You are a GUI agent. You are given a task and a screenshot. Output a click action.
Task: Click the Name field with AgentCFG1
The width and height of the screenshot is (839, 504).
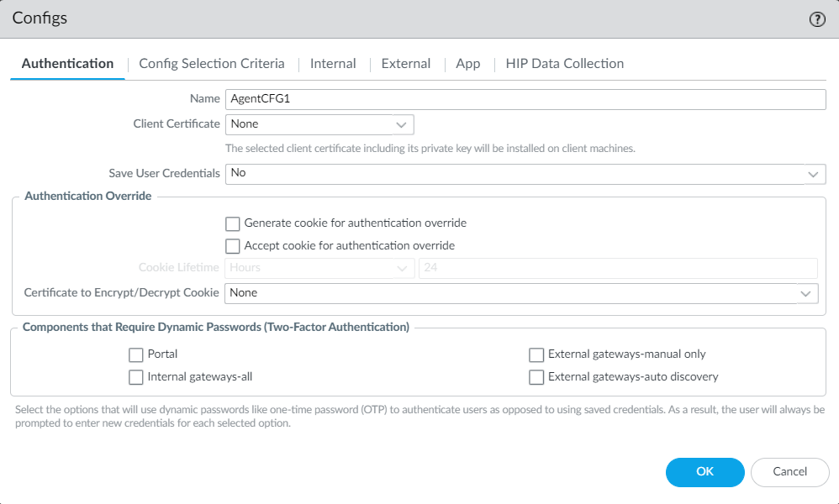pos(525,99)
